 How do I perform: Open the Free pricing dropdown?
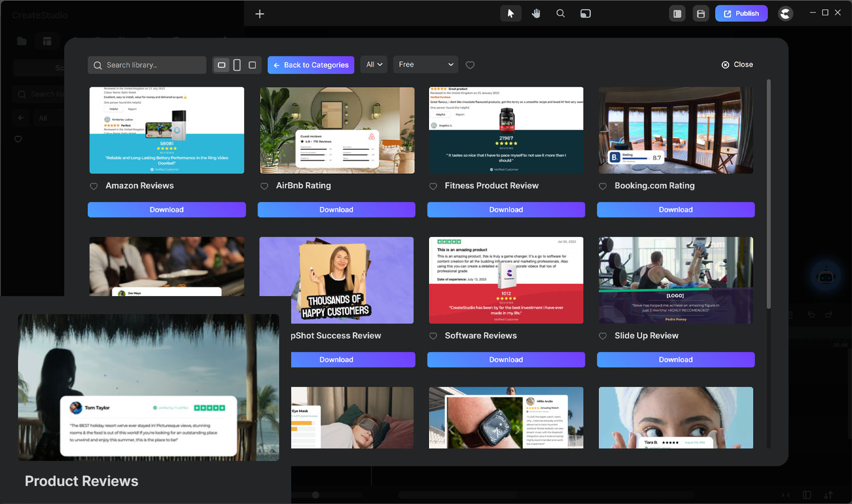[425, 65]
